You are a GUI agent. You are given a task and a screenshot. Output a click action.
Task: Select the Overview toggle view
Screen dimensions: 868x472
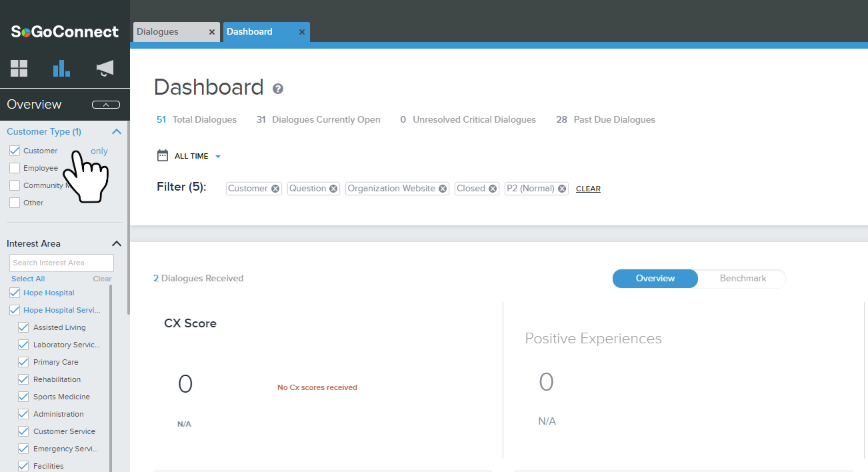tap(655, 279)
